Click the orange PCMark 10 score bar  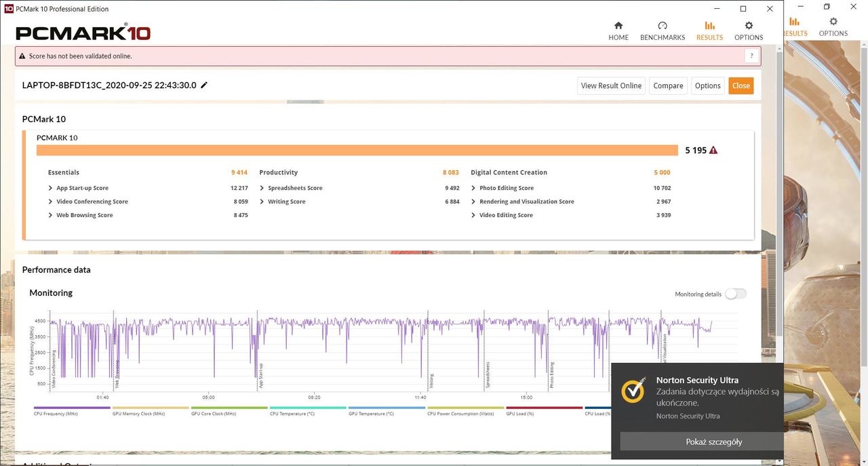[x=357, y=151]
